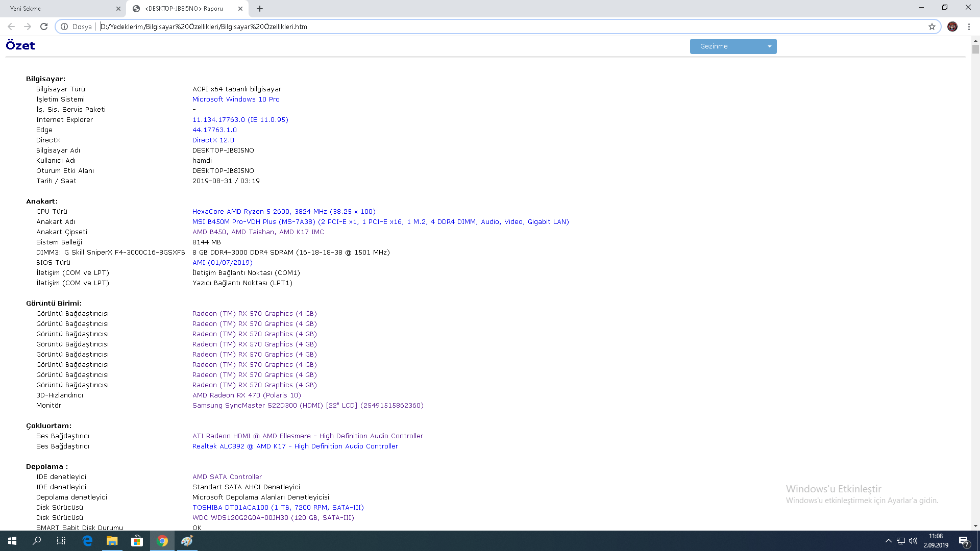This screenshot has width=980, height=551.
Task: Click HexaCore AMD Ryzen 5 2600 link
Action: 284,212
